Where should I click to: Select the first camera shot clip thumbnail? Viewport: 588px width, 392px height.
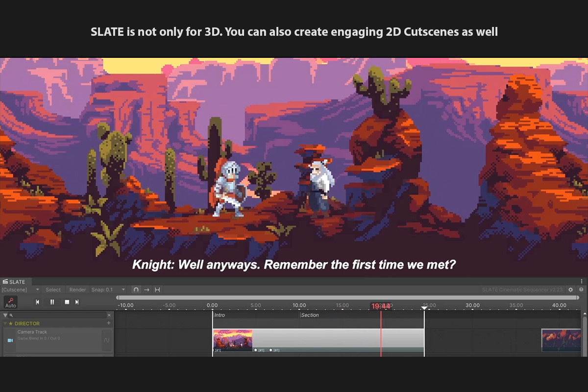coord(233,339)
